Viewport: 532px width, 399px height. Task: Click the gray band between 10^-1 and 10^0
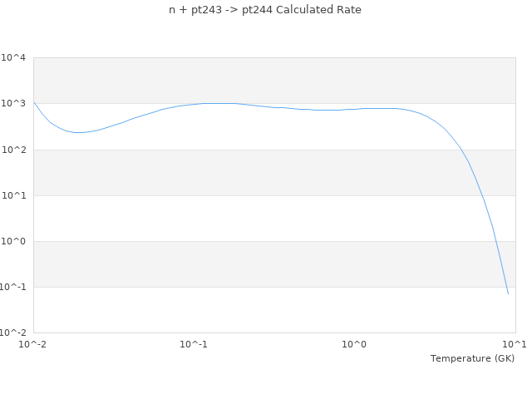point(274,264)
